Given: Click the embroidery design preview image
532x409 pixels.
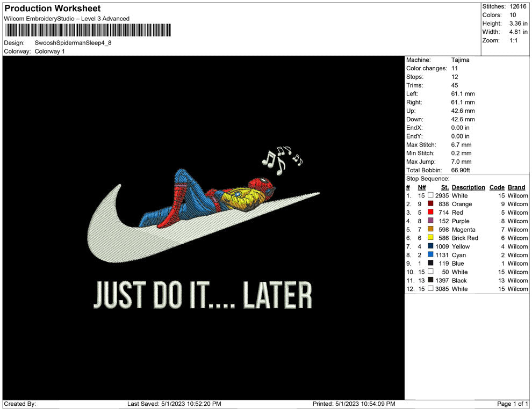Looking at the screenshot, I should tap(204, 228).
